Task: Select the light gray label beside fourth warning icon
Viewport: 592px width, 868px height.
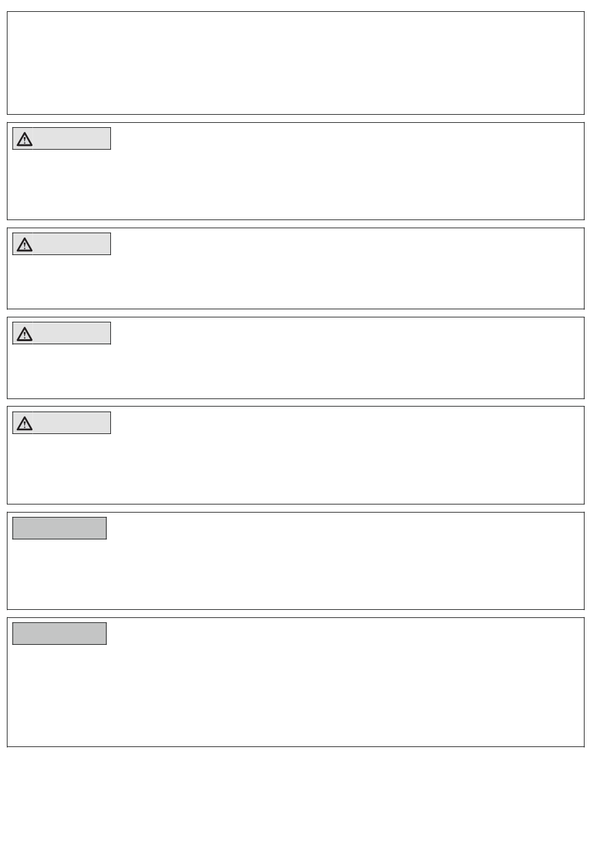Action: (x=71, y=423)
